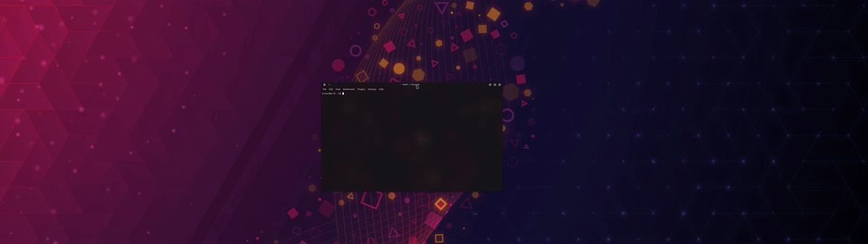
Task: Minimize the Konsole window
Action: click(x=490, y=85)
